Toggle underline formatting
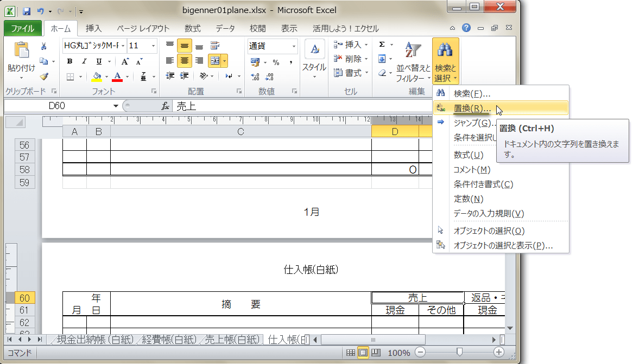The image size is (633, 364). (99, 61)
